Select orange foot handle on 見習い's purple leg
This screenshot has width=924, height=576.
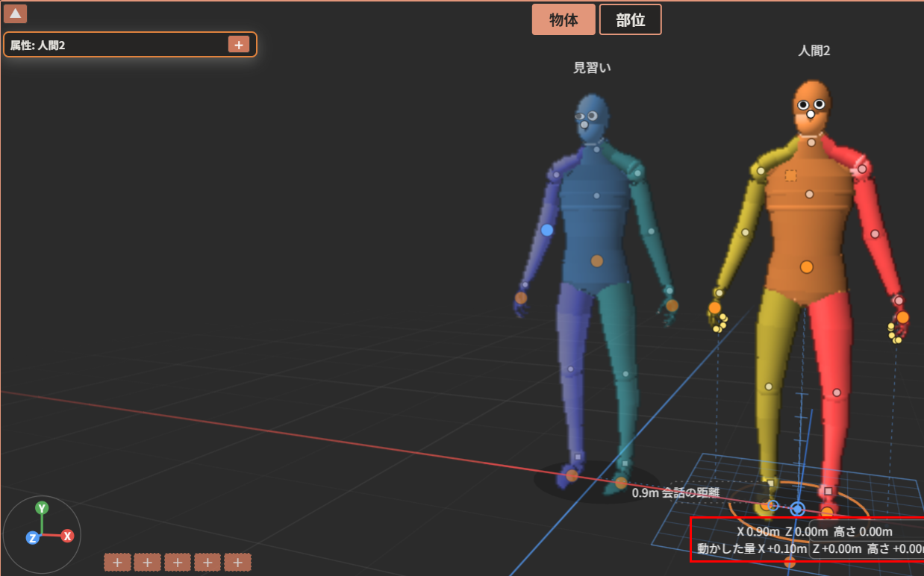click(x=572, y=475)
